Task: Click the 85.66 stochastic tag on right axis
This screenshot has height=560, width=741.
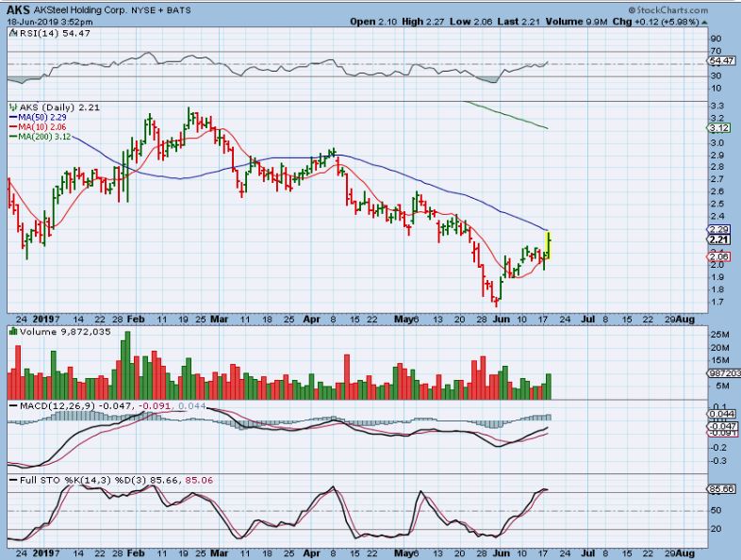Action: pyautogui.click(x=721, y=489)
